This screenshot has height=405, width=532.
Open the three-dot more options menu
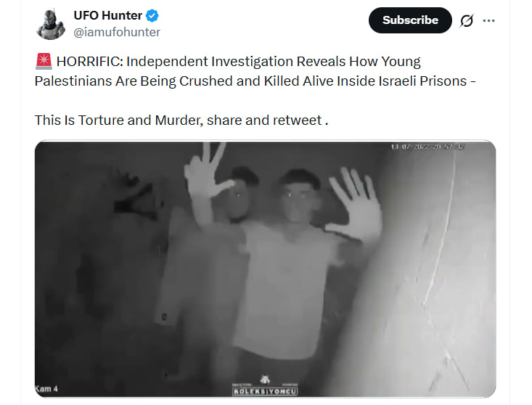(488, 21)
